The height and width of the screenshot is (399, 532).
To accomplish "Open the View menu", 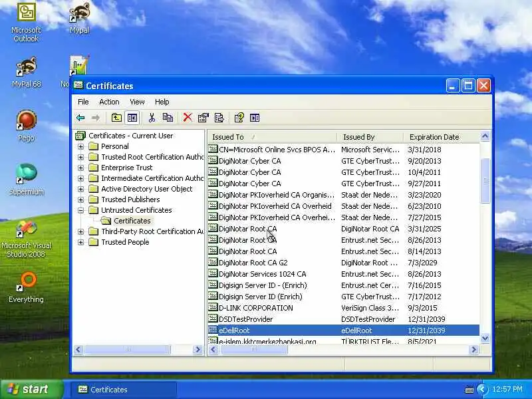I will [x=137, y=102].
